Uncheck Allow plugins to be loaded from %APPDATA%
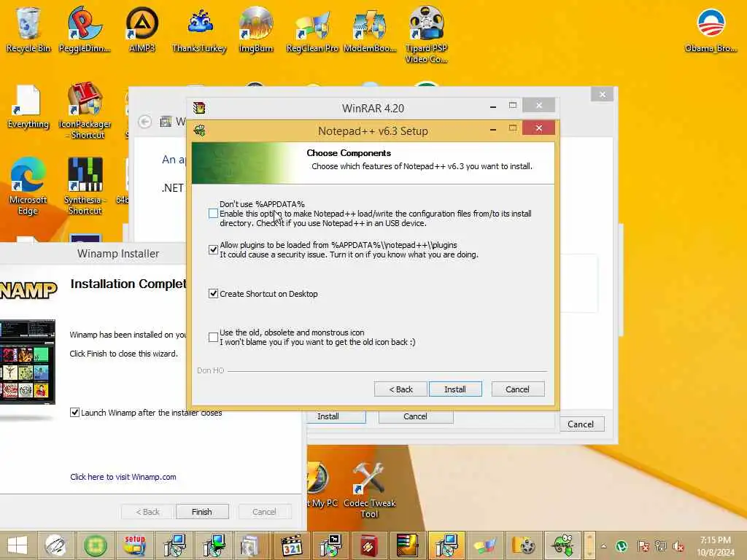747x560 pixels. pos(214,249)
